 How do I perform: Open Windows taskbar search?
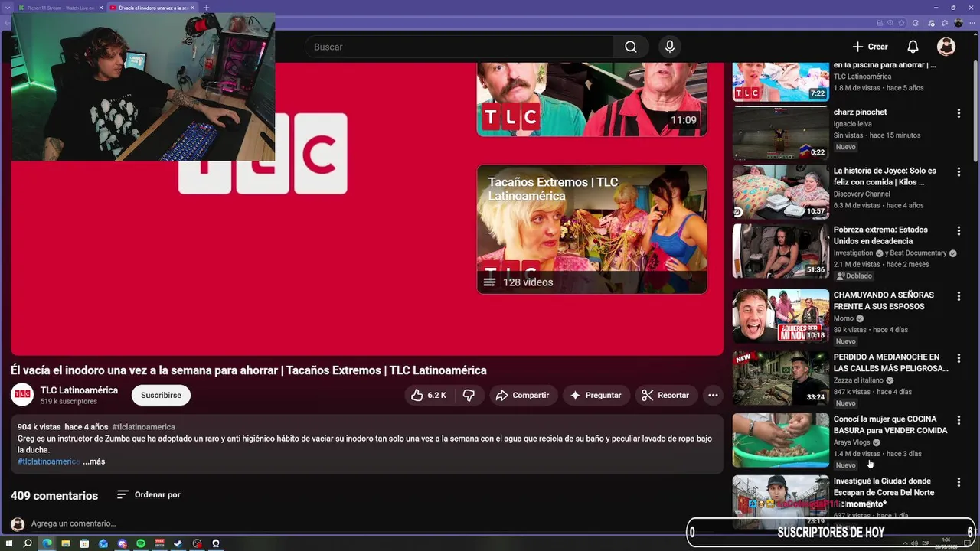(28, 543)
